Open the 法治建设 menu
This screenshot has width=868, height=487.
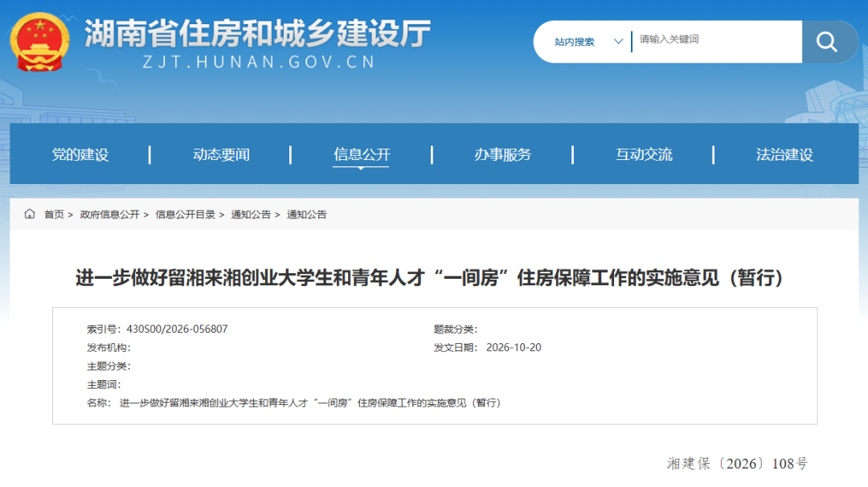[784, 154]
